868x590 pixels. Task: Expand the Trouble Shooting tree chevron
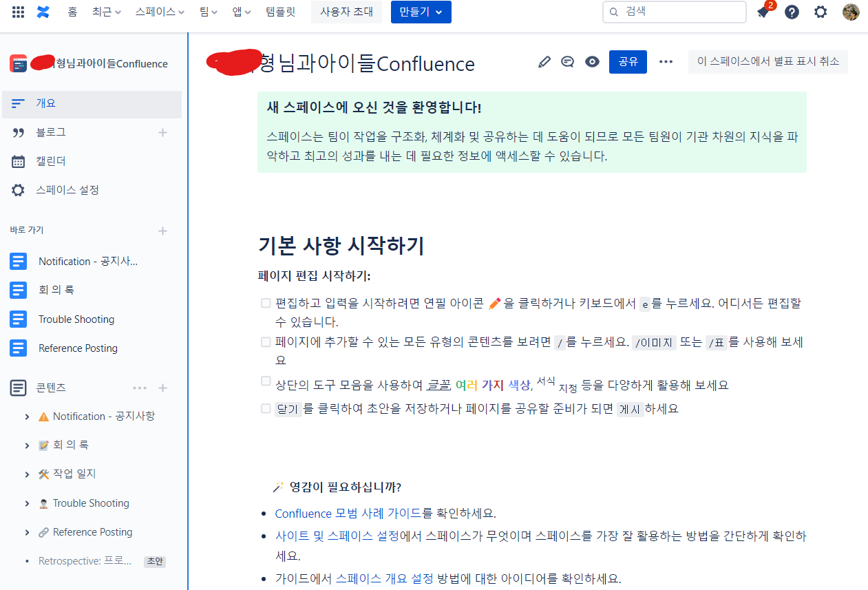27,503
